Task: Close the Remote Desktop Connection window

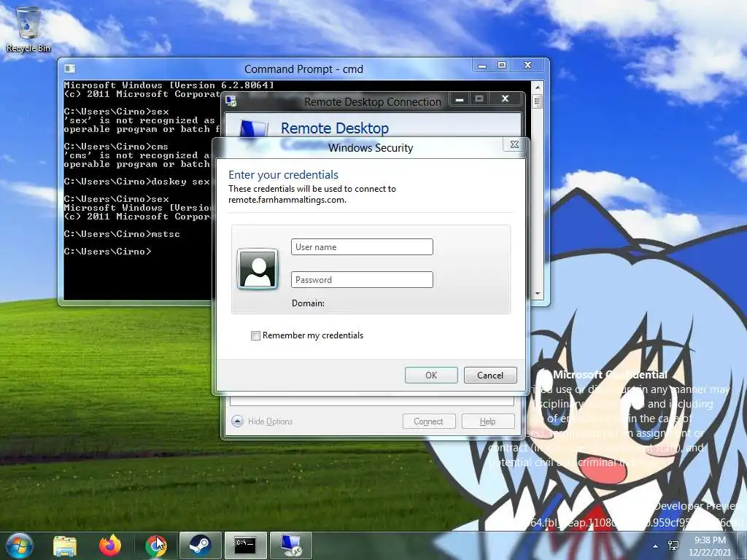Action: [506, 98]
